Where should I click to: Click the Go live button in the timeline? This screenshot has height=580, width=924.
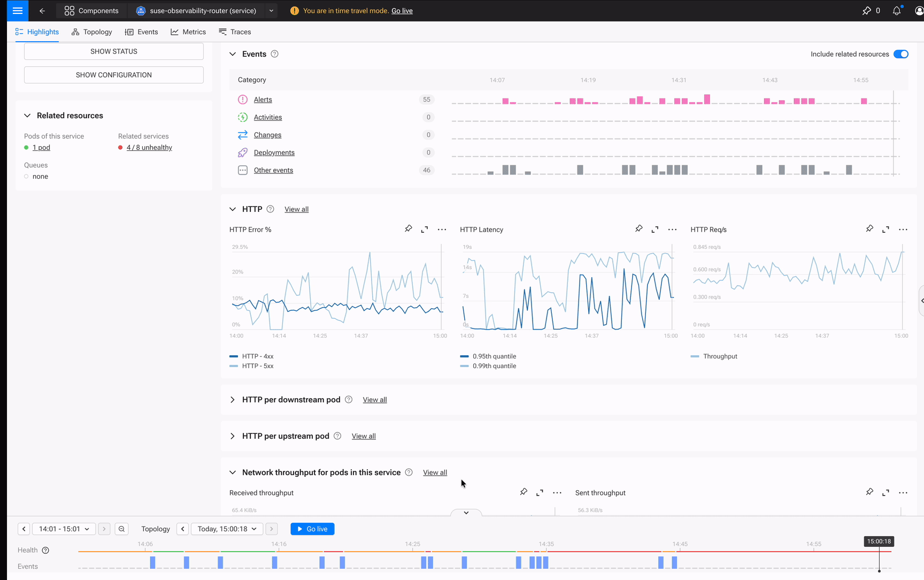(312, 529)
